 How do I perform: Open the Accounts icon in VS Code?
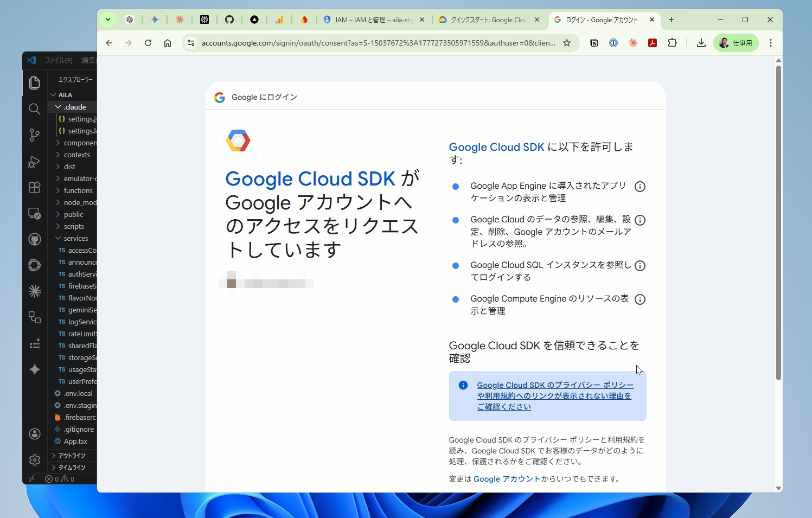point(34,434)
